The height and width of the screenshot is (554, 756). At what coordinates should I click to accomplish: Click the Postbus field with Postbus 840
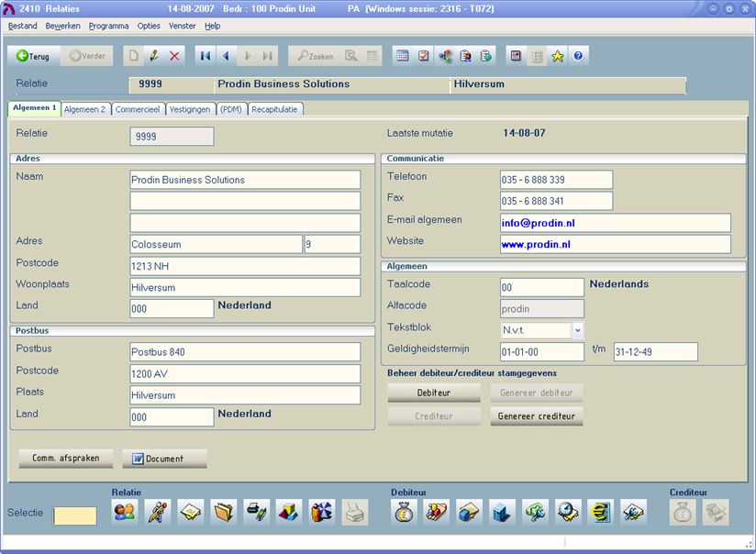[x=245, y=352]
